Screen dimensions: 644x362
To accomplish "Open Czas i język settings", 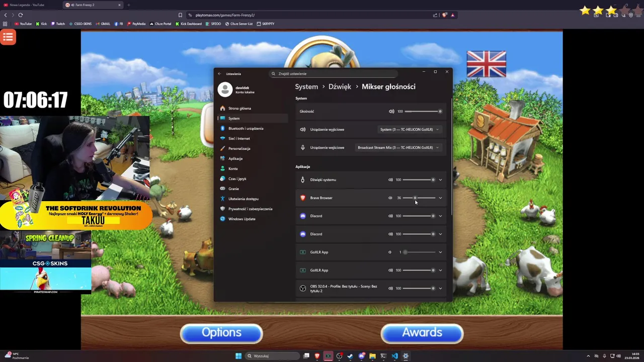I will point(253,178).
